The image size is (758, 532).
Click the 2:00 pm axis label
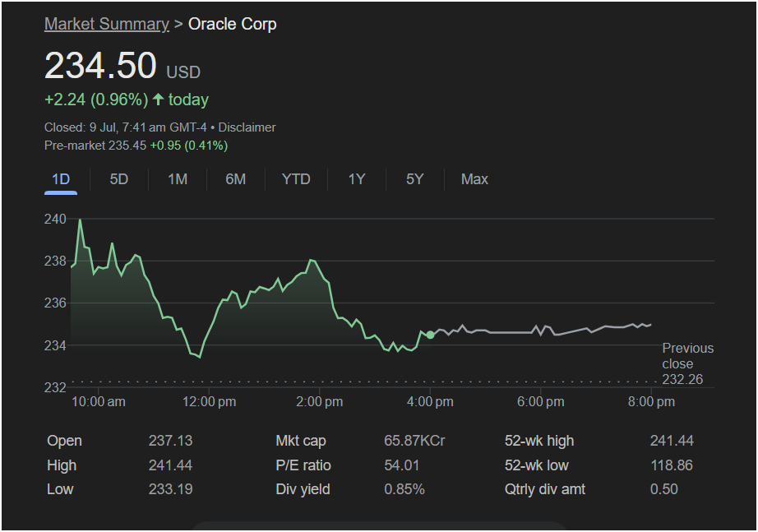(320, 401)
